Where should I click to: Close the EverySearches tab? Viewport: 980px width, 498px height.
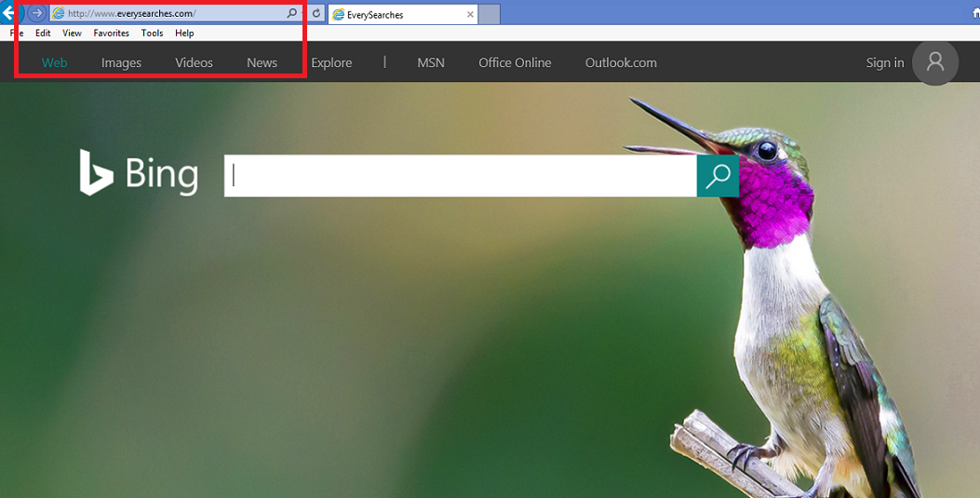(470, 15)
